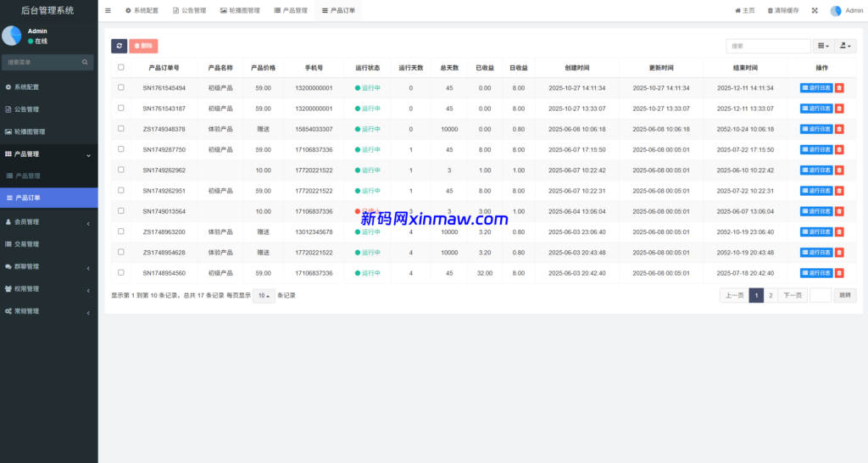Viewport: 868px width, 463px height.
Task: Open the page size 10 dropdown
Action: pos(264,296)
